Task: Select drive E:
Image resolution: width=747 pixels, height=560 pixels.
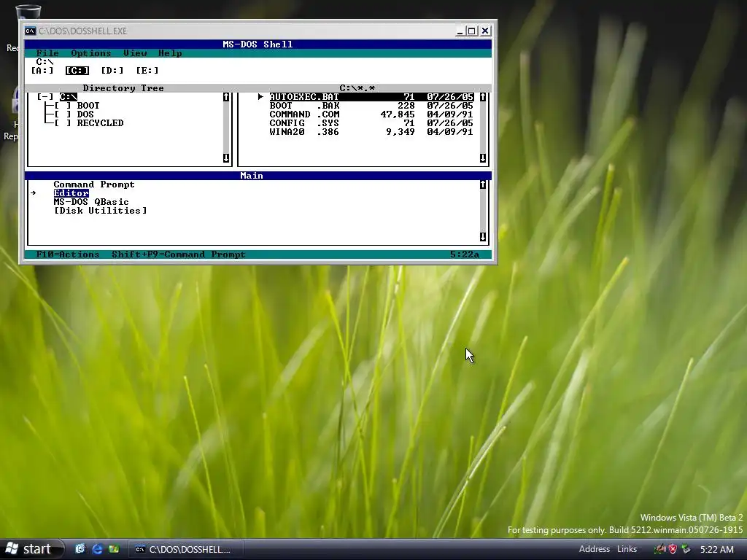Action: click(x=147, y=71)
